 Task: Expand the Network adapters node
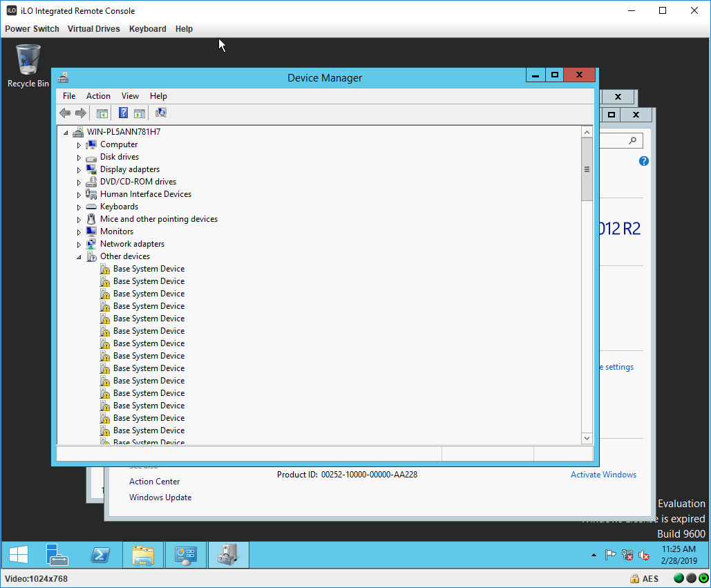[79, 245]
